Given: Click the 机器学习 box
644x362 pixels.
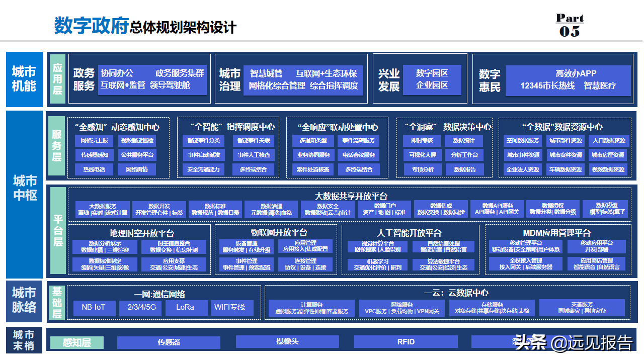Looking at the screenshot, I should pyautogui.click(x=377, y=264).
